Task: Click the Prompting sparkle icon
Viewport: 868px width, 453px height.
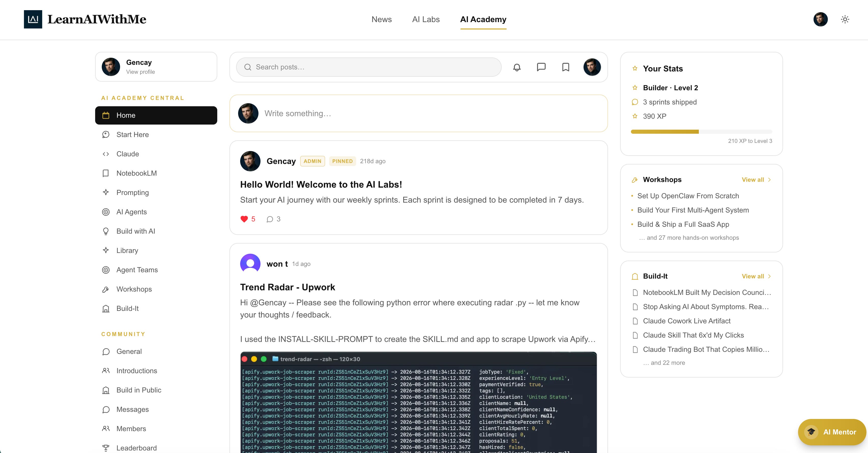Action: point(106,192)
